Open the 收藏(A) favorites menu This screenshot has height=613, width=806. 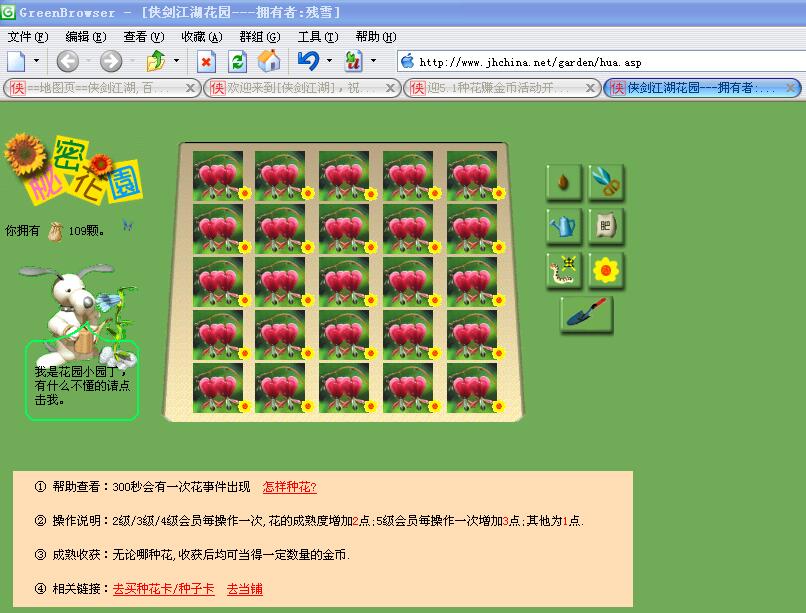(202, 37)
